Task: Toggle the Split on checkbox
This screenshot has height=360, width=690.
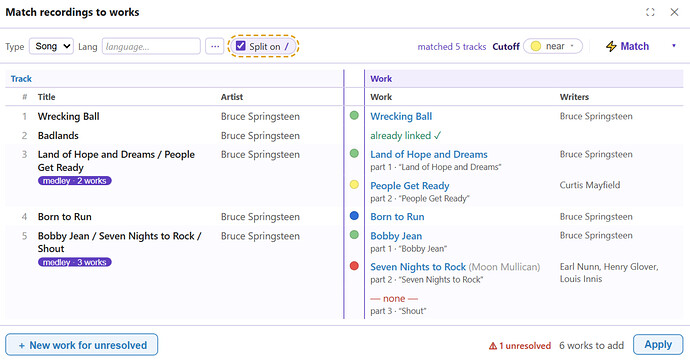Action: pyautogui.click(x=241, y=46)
